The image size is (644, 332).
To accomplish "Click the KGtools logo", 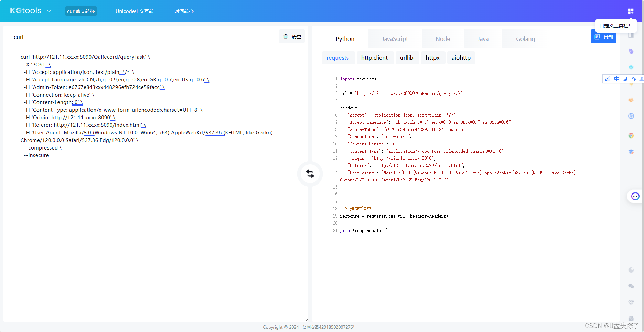I will click(x=26, y=11).
